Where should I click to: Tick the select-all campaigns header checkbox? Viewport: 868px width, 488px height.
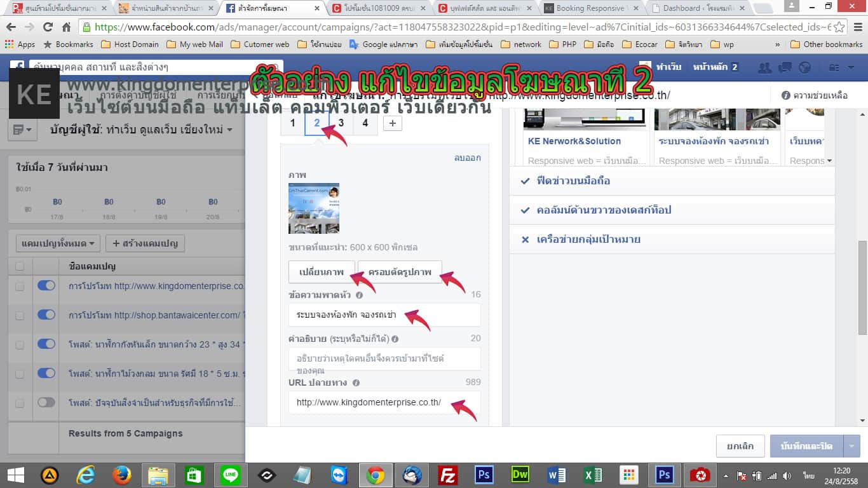(x=20, y=266)
